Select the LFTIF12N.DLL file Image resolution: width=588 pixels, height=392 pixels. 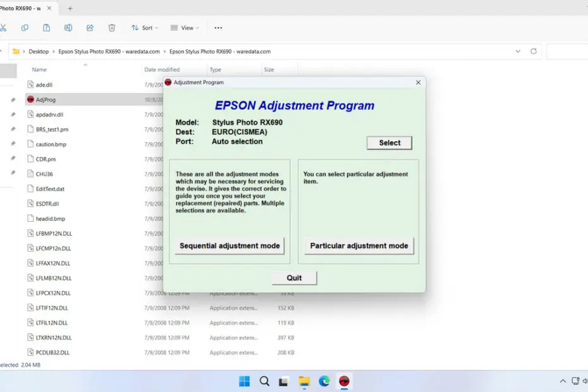52,308
